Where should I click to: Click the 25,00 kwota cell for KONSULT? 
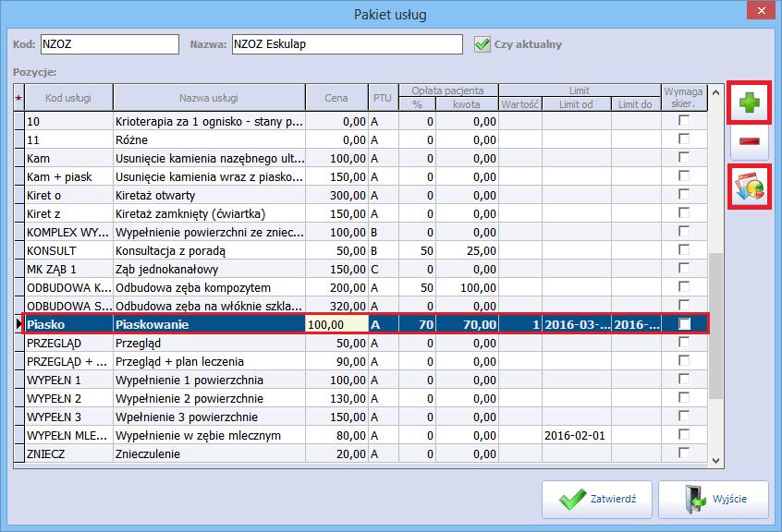pyautogui.click(x=467, y=250)
